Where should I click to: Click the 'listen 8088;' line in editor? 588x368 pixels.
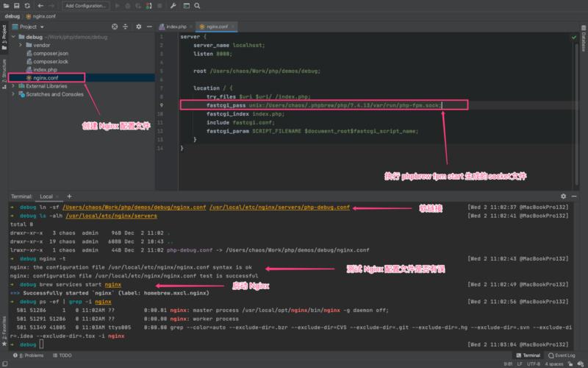[212, 54]
